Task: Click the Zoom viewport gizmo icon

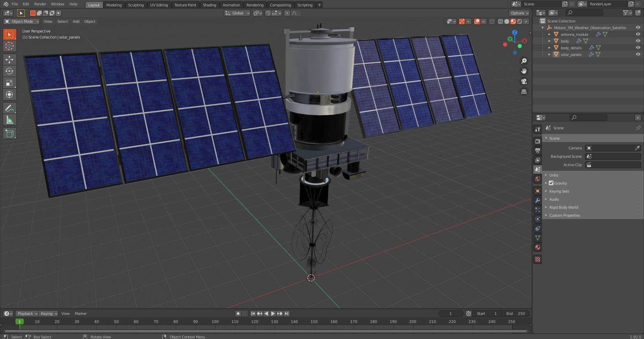Action: tap(524, 61)
